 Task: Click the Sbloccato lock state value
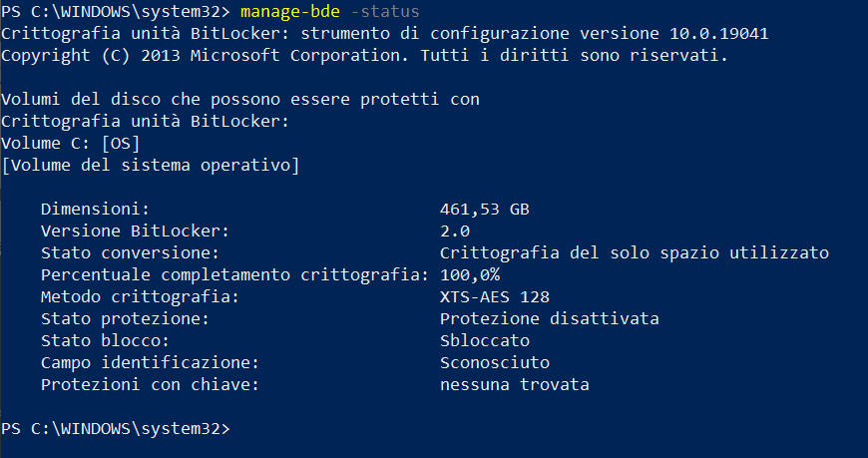[x=484, y=340]
